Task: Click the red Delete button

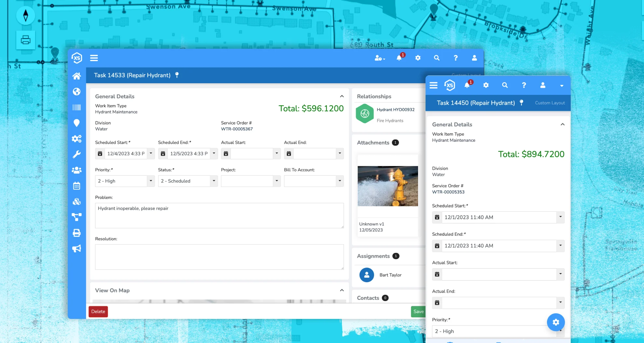Action: click(x=98, y=311)
